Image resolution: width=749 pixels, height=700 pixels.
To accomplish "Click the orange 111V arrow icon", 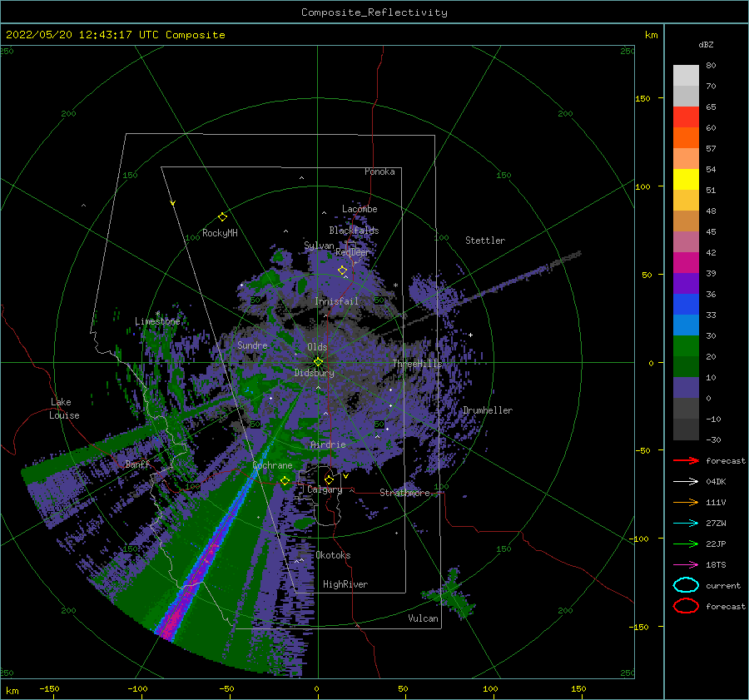I will pos(686,502).
